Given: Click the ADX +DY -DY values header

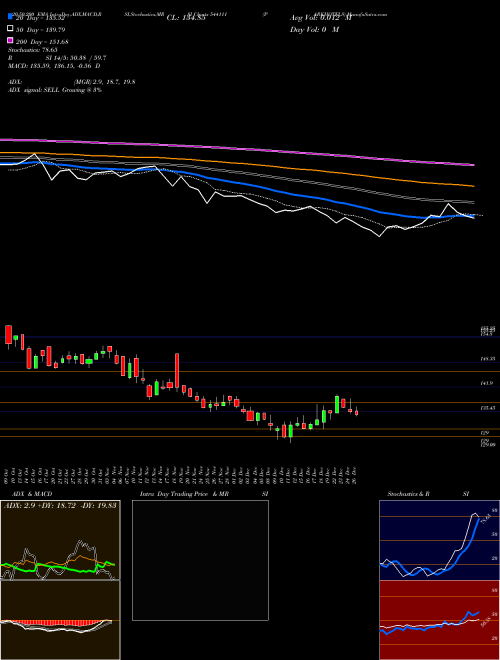Looking at the screenshot, I should click(60, 505).
